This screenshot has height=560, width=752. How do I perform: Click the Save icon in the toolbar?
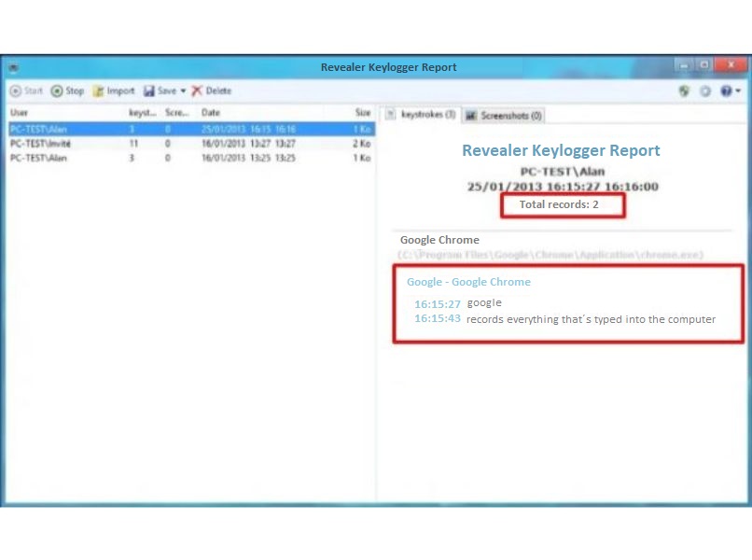click(147, 91)
